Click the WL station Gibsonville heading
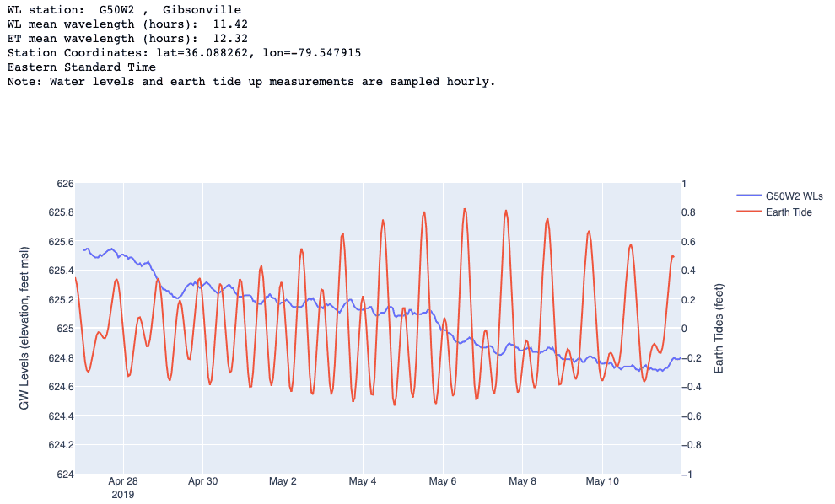The width and height of the screenshot is (835, 504). click(x=123, y=10)
